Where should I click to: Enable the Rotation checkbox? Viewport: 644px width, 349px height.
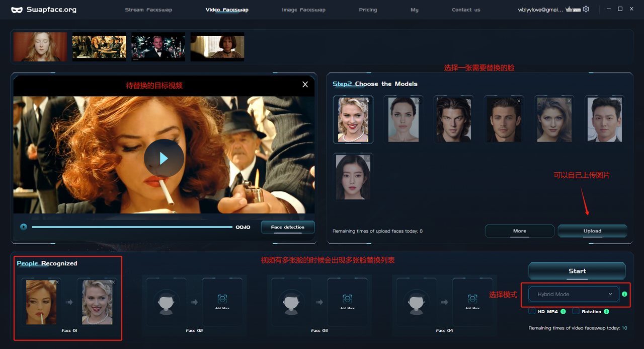(576, 311)
